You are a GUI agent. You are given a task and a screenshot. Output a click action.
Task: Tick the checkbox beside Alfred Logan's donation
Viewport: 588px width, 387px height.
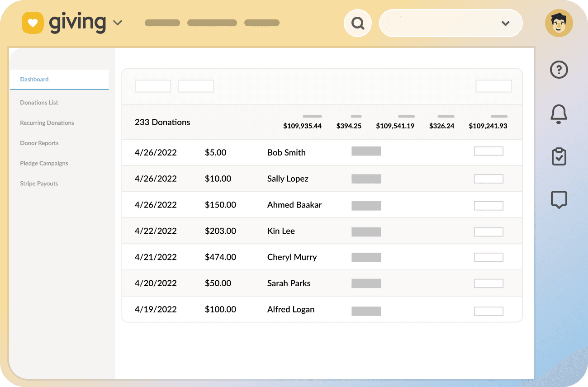[488, 311]
